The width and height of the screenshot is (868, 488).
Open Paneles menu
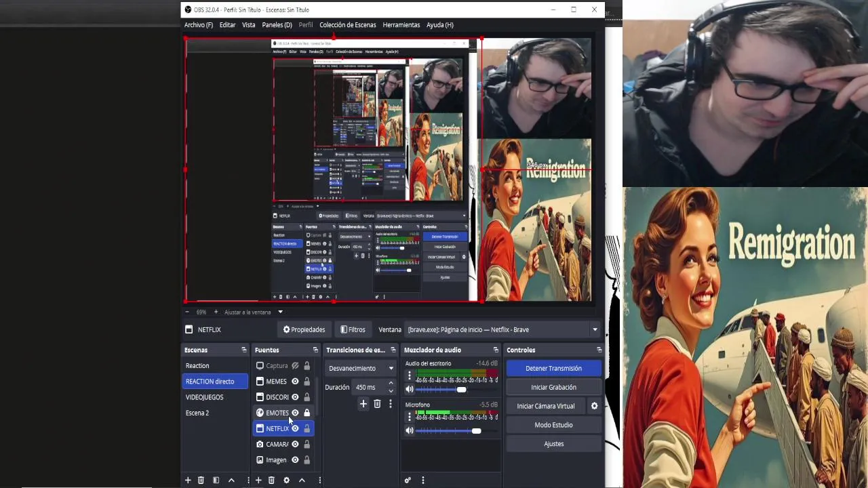pos(277,24)
